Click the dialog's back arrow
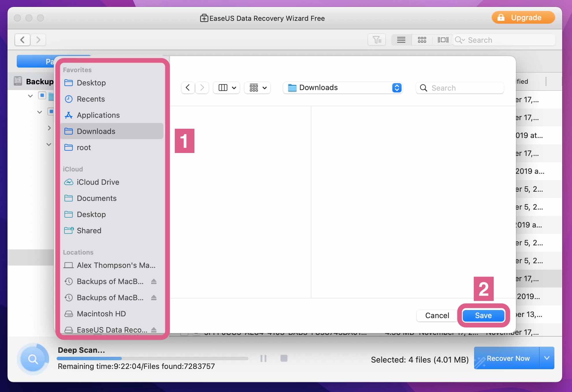 point(188,87)
